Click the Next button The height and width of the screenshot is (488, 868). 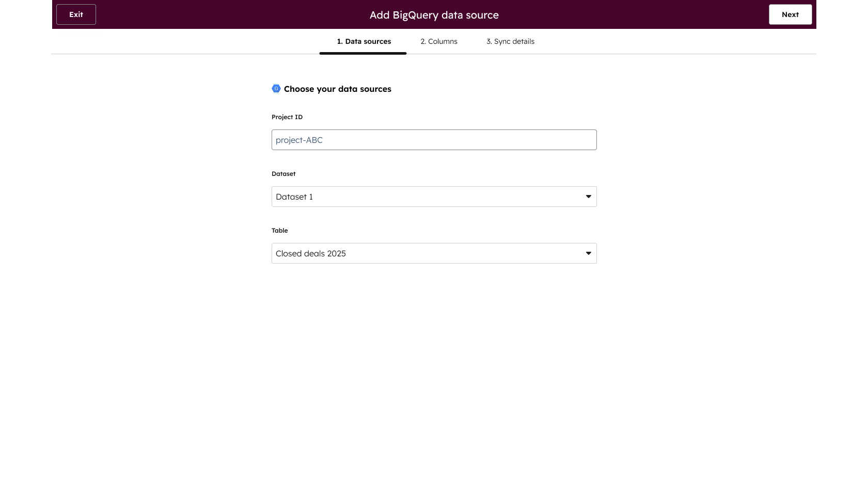790,14
